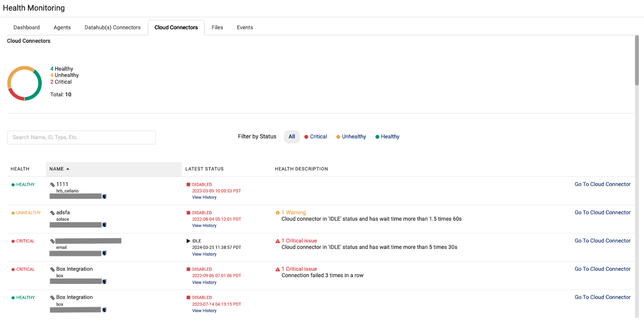Image resolution: width=644 pixels, height=321 pixels.
Task: Open the Dashboard tab
Action: [27, 27]
